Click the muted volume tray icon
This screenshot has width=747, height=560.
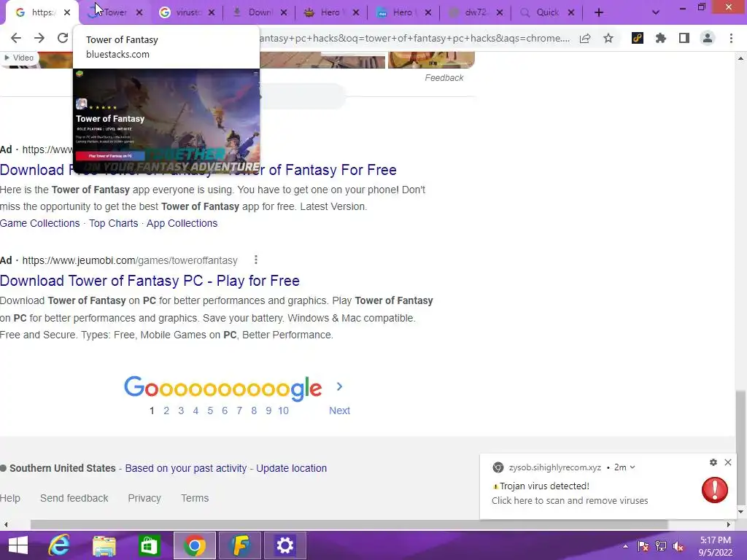(x=678, y=546)
